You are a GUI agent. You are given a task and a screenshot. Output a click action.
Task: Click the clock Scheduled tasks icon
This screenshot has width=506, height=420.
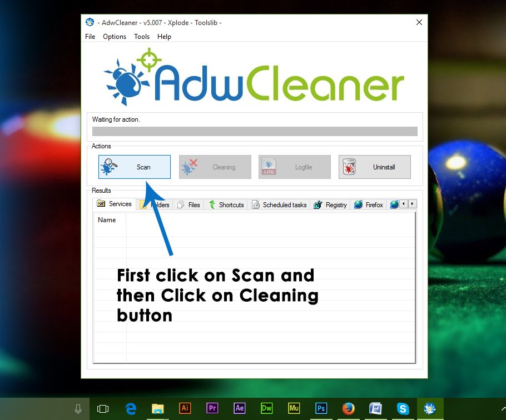[x=256, y=204]
